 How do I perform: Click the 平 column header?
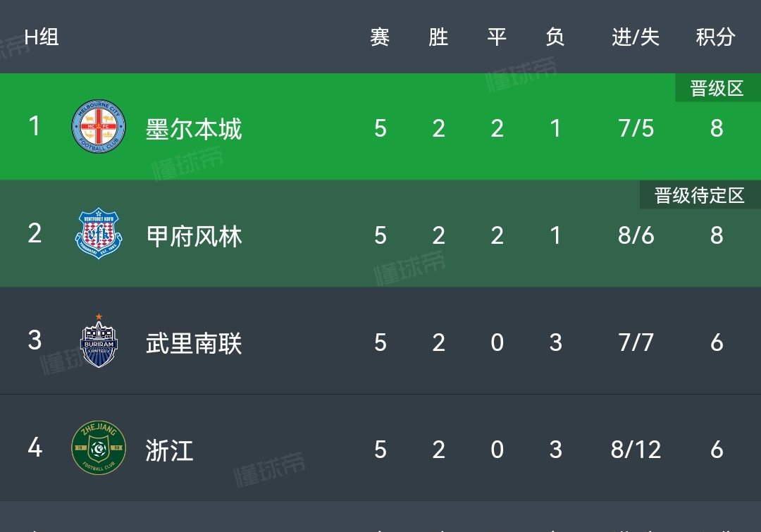(497, 37)
